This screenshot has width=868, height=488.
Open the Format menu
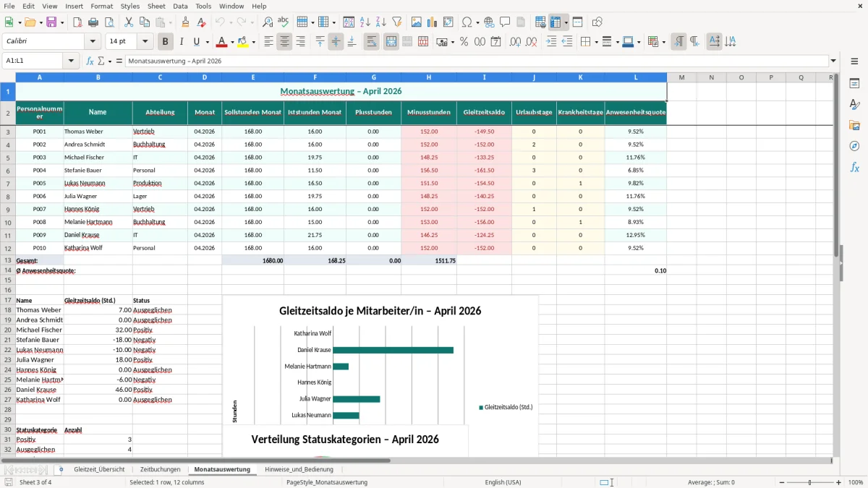(102, 6)
